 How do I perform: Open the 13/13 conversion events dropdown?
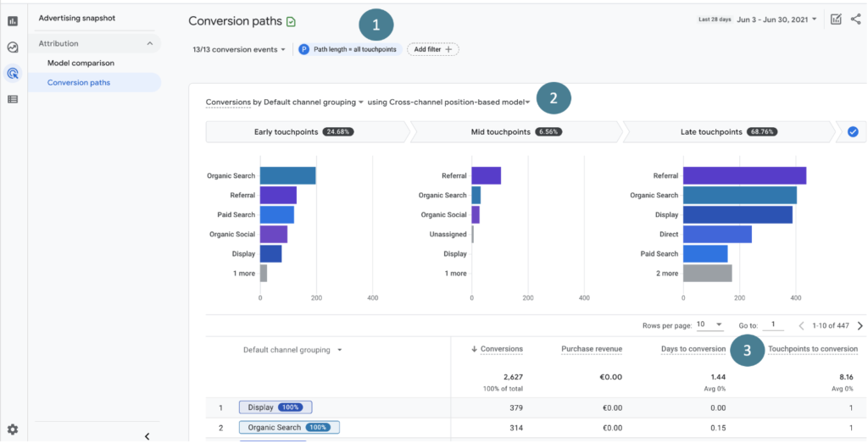tap(239, 49)
